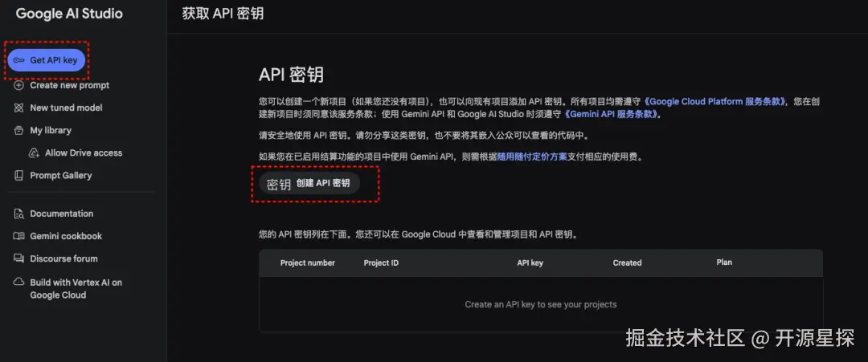Screen dimensions: 868x362
Task: Click the My library box icon
Action: tap(18, 130)
